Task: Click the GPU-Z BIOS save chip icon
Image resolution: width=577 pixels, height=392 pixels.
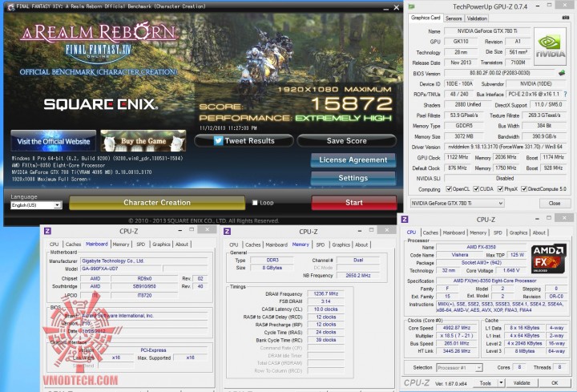Action: 562,73
